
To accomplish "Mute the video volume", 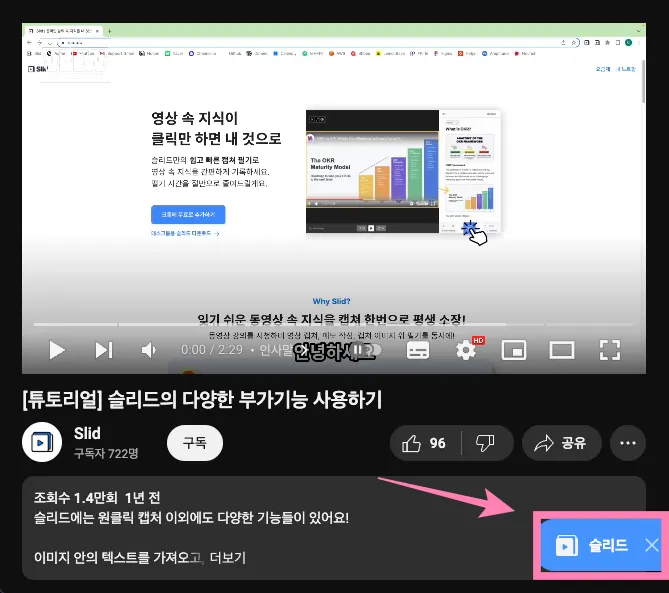I will point(148,350).
